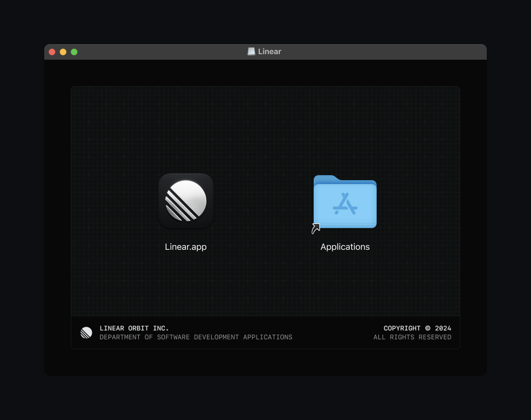Viewport: 531px width, 420px height.
Task: Click the 'DEPARTMENT OF SOFTWARE DEVELOPMENT APPLICATIONS' line
Action: 196,337
